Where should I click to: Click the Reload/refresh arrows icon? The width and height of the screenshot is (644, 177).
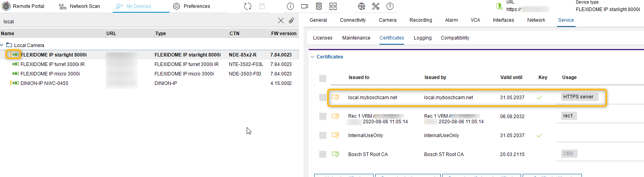[x=247, y=6]
